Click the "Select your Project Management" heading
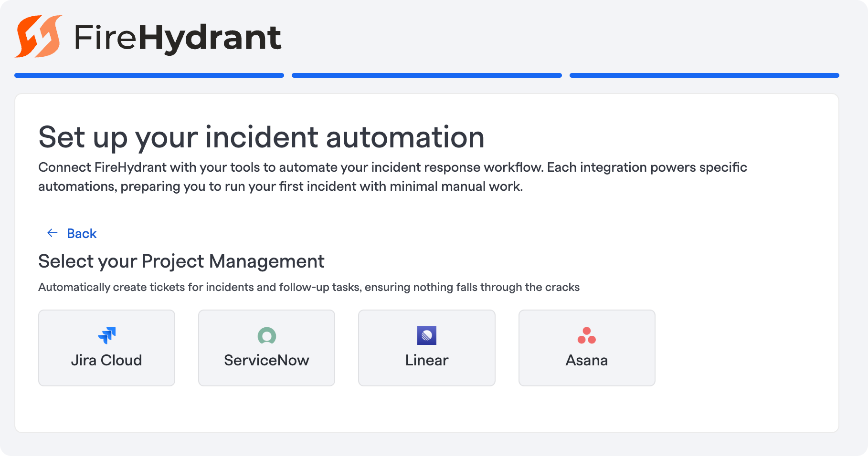 [x=181, y=261]
